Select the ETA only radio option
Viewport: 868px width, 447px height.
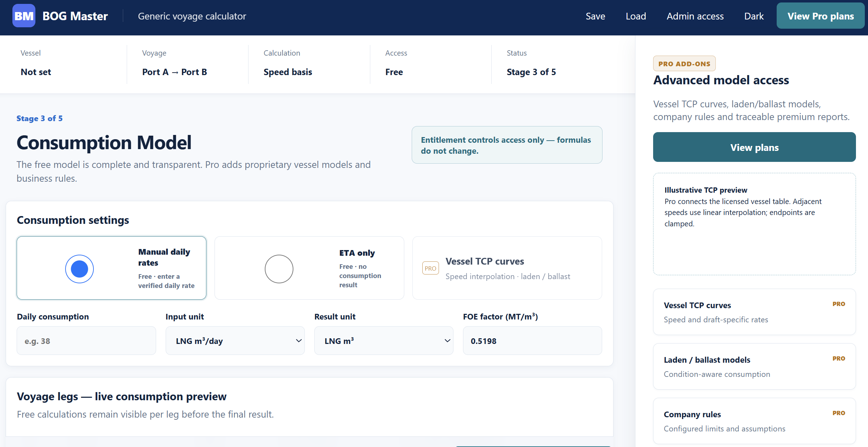pos(279,269)
